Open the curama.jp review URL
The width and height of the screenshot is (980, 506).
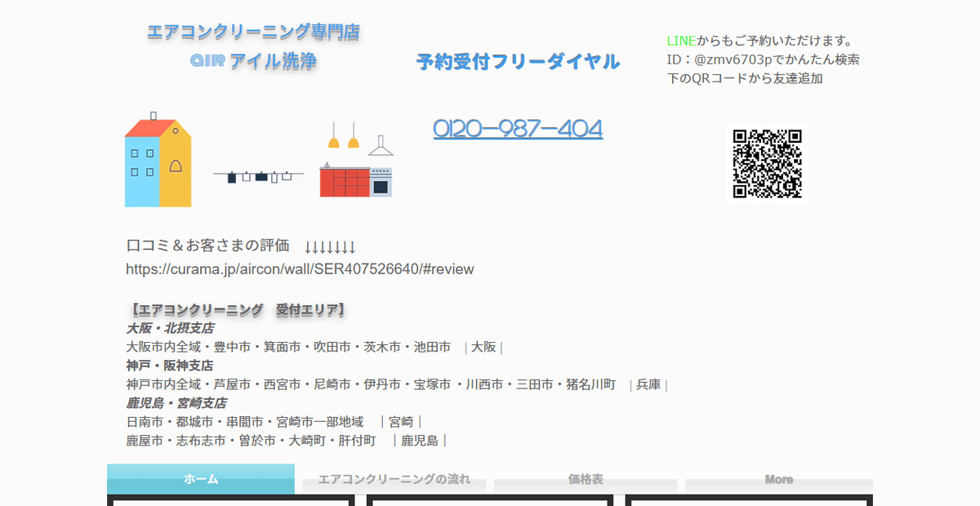click(x=300, y=269)
